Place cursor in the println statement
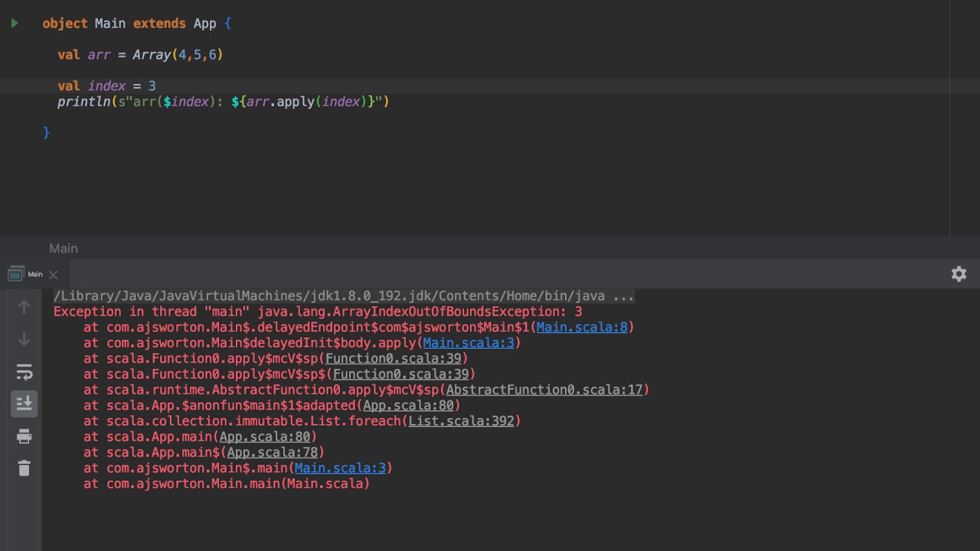980x551 pixels. pos(223,102)
